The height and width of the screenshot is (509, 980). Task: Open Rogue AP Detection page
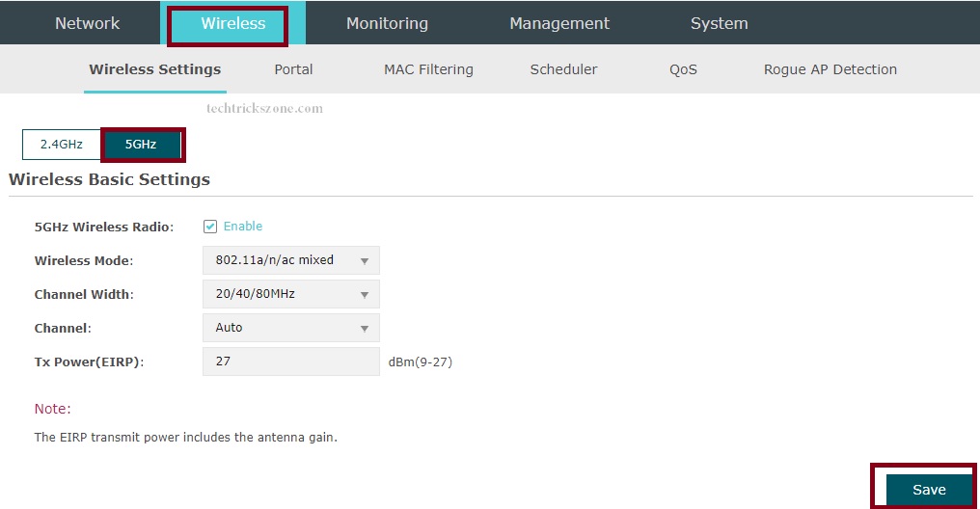coord(830,69)
